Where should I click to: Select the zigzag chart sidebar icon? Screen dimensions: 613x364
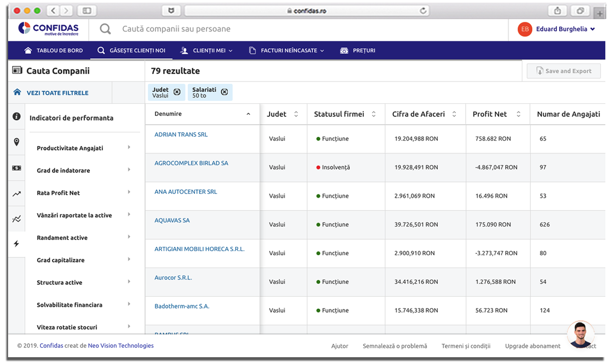pos(17,219)
